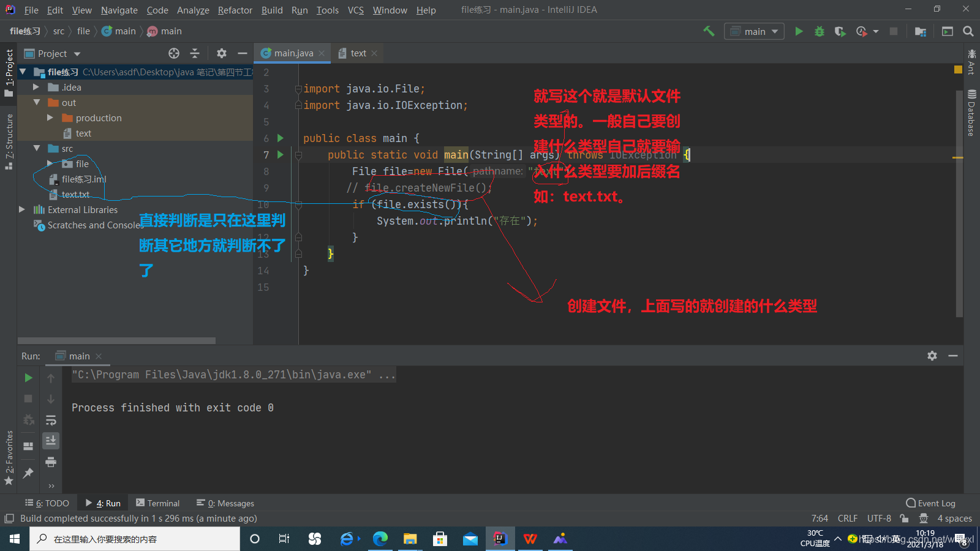Screen dimensions: 980x551
Task: Click the 4: Run bottom button
Action: click(104, 503)
